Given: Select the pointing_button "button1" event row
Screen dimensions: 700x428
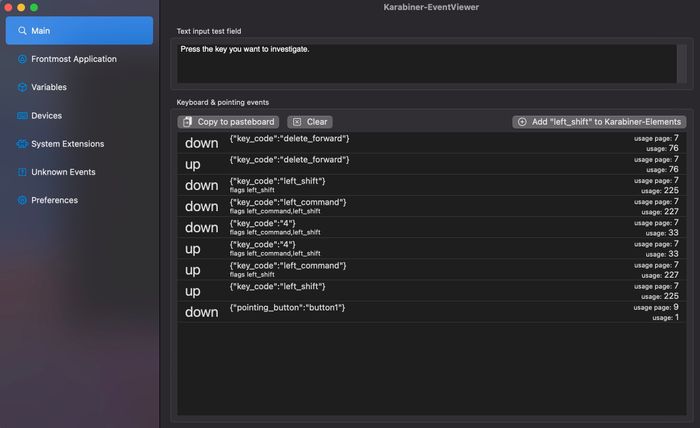Looking at the screenshot, I should click(432, 312).
